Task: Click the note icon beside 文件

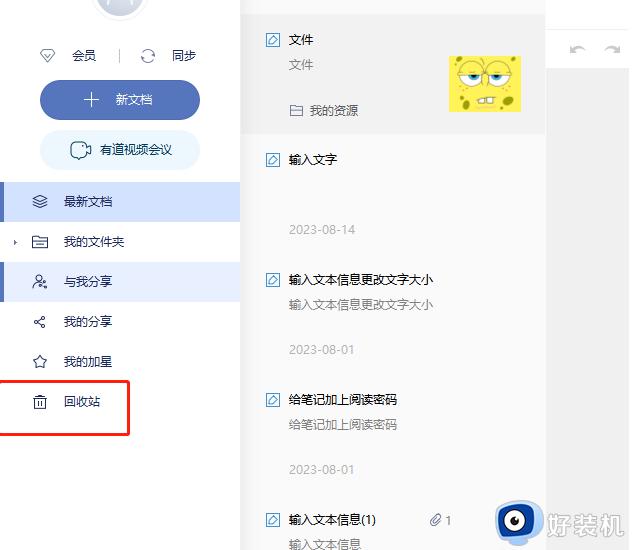Action: click(273, 40)
